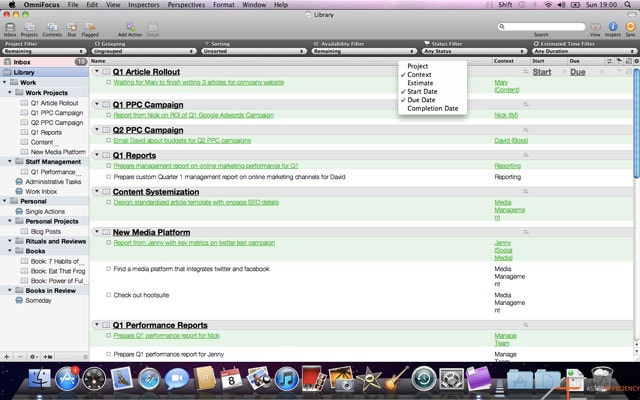Screen dimensions: 640x400
Task: Uncheck Start Date in column popup menu
Action: point(433,91)
